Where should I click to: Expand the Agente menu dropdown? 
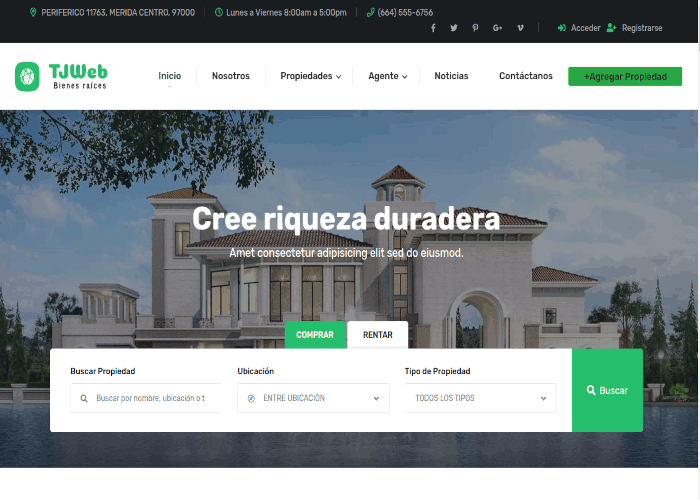click(x=388, y=76)
